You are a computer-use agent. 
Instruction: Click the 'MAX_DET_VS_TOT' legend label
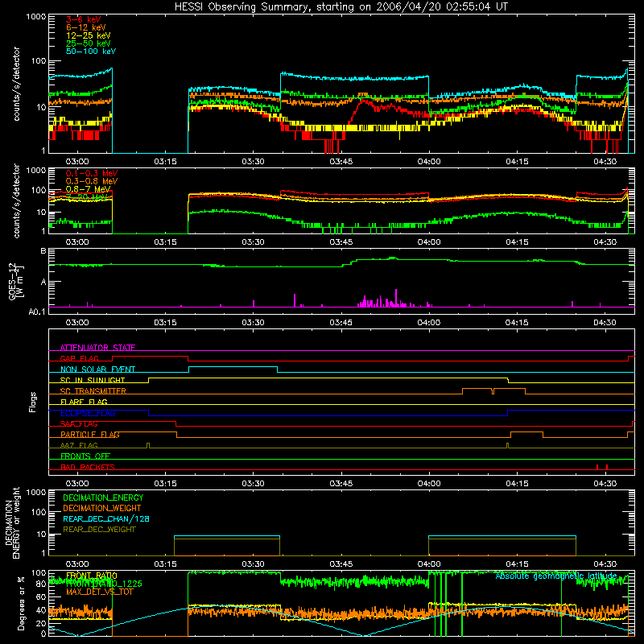point(99,592)
